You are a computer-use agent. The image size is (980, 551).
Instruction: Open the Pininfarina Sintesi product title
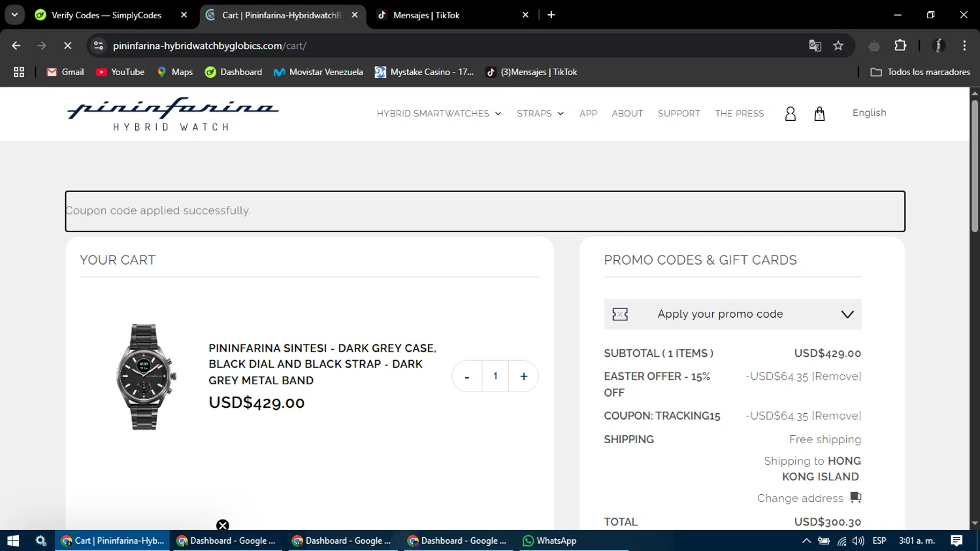click(x=323, y=364)
